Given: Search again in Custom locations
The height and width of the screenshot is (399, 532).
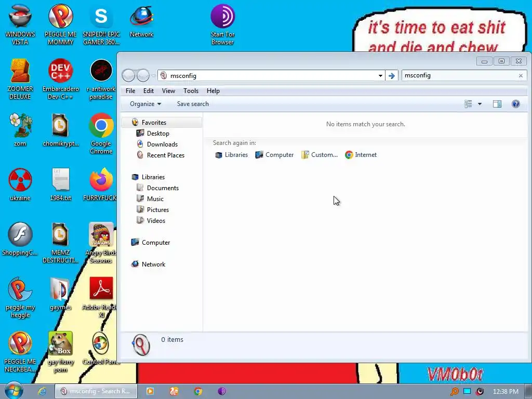Looking at the screenshot, I should point(320,155).
